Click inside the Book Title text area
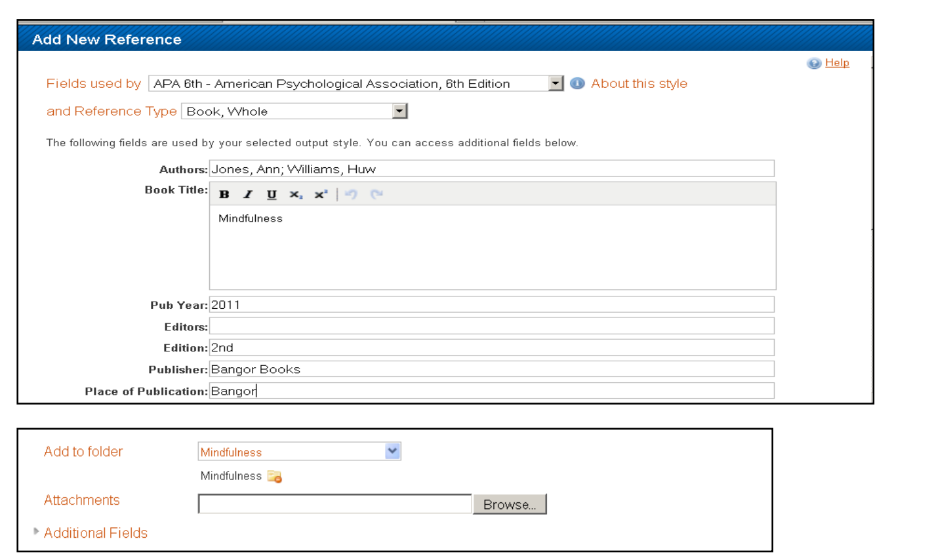Viewport: 932px width, 560px height. [493, 247]
